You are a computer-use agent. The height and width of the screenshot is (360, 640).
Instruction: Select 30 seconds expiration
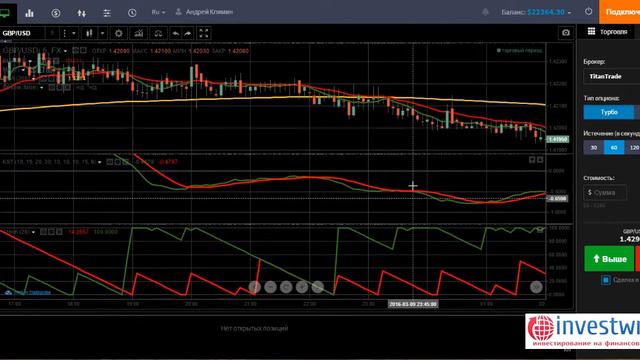pyautogui.click(x=593, y=147)
